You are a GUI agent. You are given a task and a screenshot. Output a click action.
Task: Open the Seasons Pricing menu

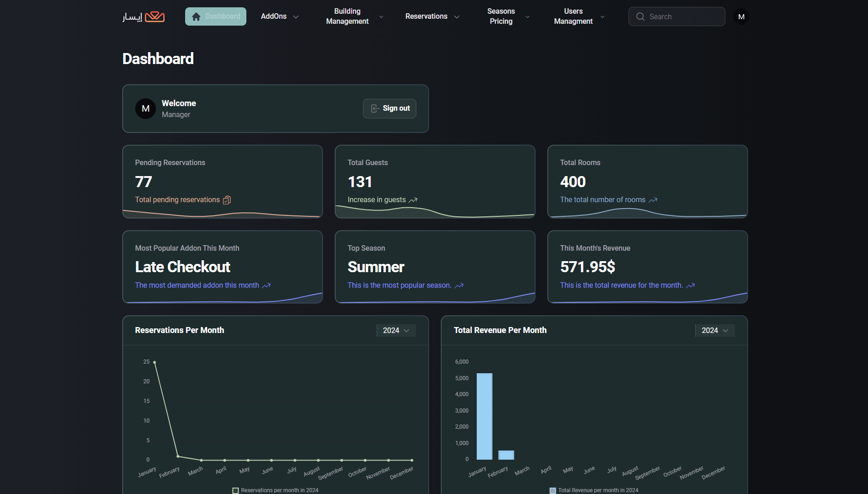507,16
